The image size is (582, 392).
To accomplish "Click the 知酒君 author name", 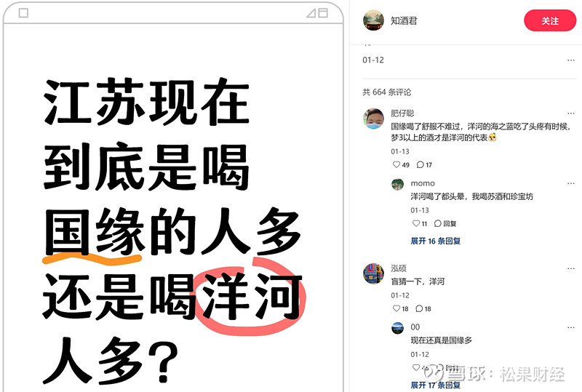I will (404, 21).
